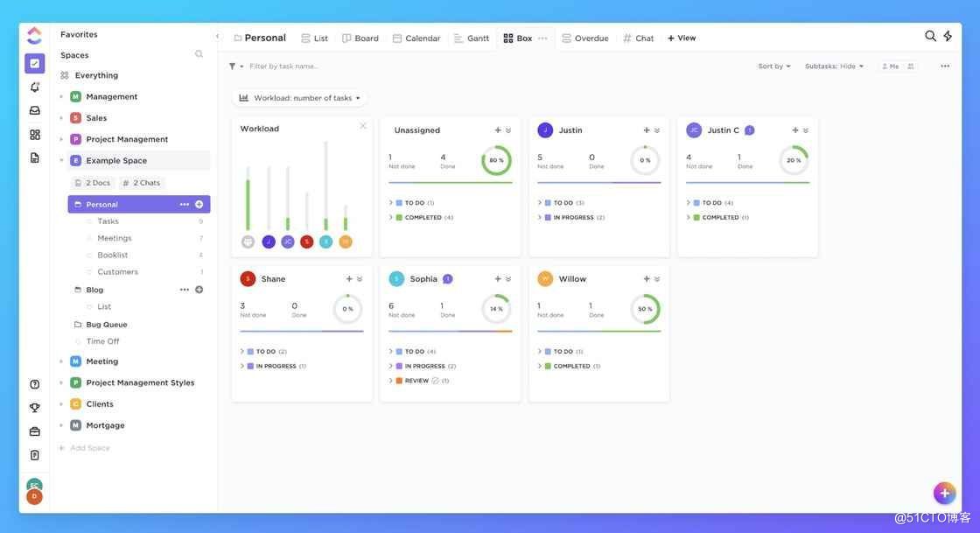Search spaces with sidebar magnifier icon
Screen dimensions: 980x533
point(199,54)
